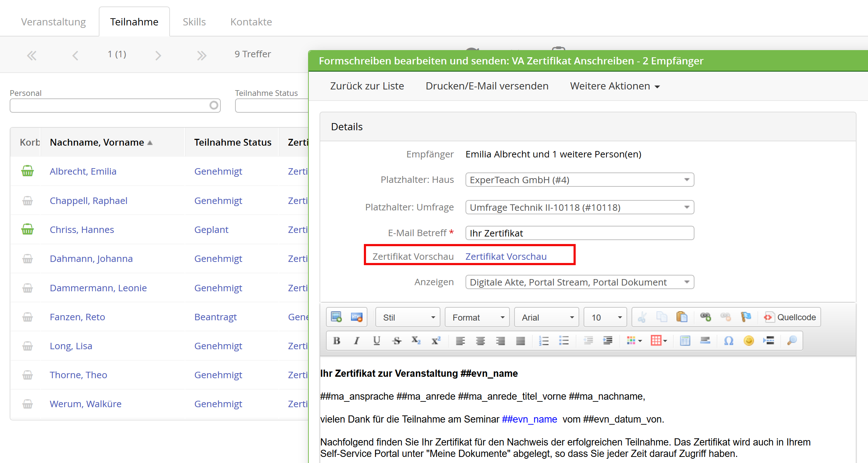Click Drucken/E-Mail versenden
Viewport: 868px width, 463px height.
pos(487,86)
